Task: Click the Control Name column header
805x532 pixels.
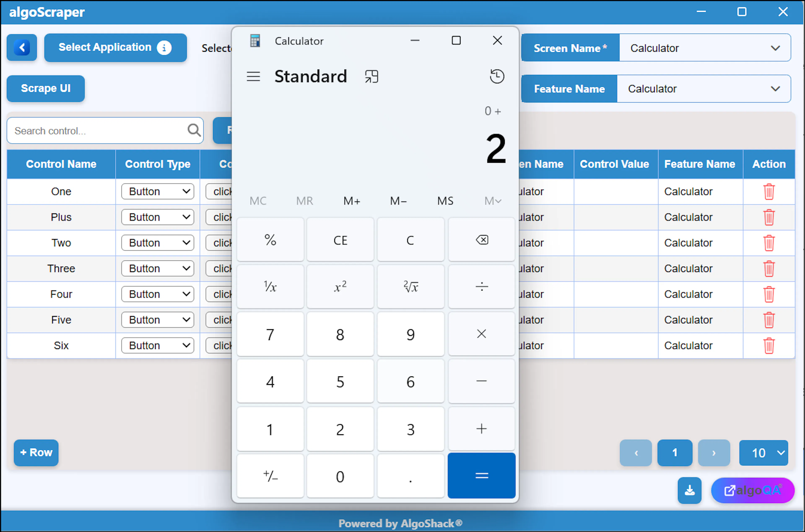Action: pyautogui.click(x=61, y=164)
